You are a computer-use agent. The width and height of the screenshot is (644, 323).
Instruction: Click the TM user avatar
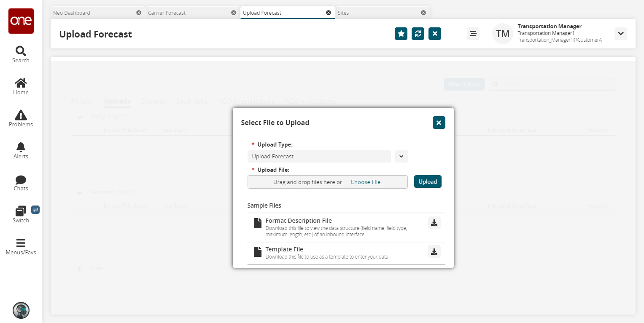point(503,34)
